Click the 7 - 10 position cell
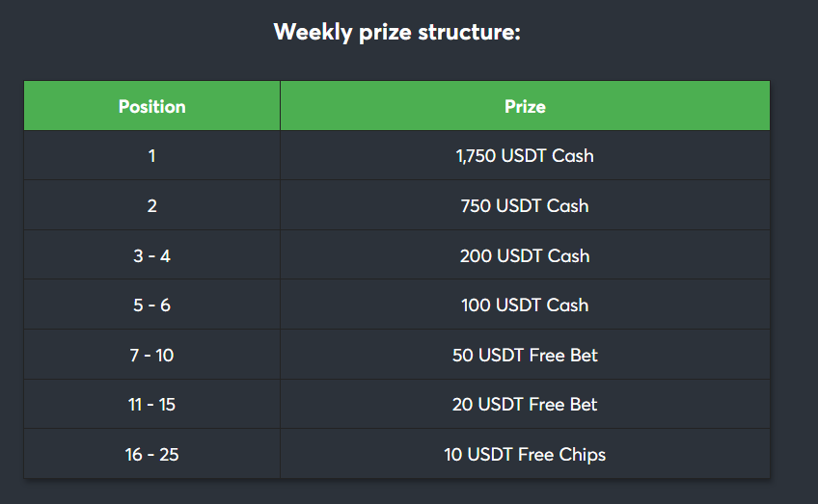818x504 pixels. pyautogui.click(x=151, y=355)
